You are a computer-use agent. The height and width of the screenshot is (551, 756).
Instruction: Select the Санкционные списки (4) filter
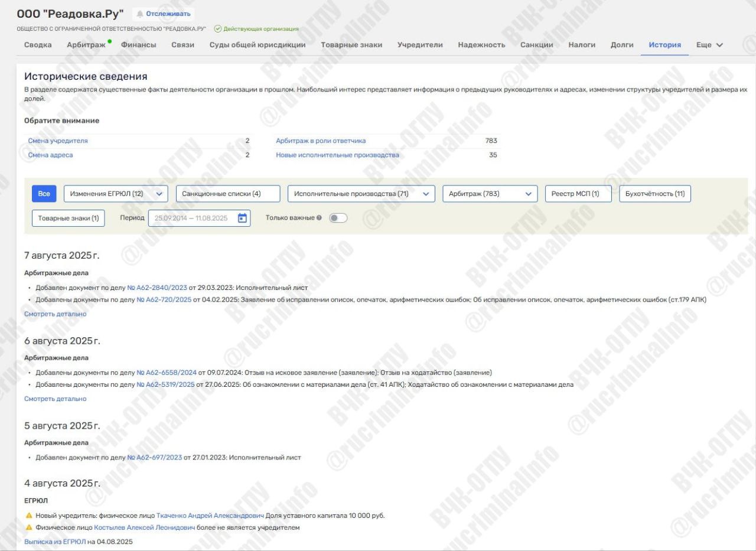click(x=220, y=194)
